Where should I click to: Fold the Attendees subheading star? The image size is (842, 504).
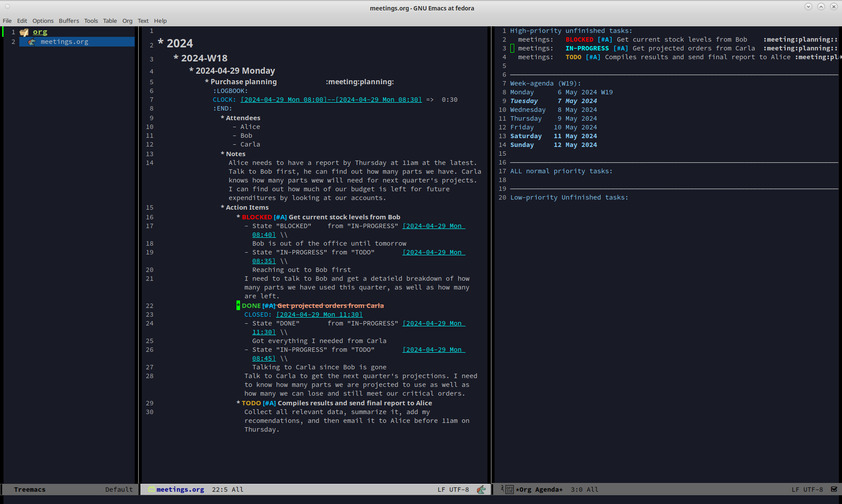click(x=222, y=118)
